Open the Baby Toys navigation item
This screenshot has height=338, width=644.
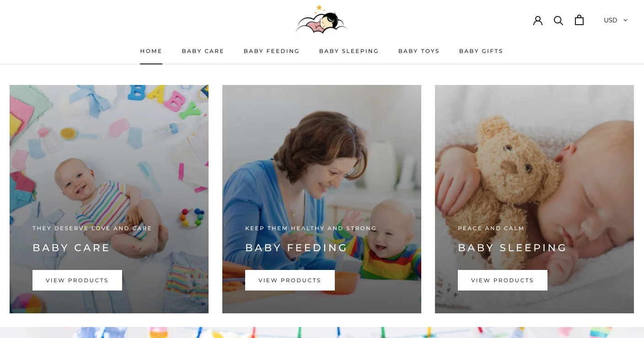tap(419, 51)
